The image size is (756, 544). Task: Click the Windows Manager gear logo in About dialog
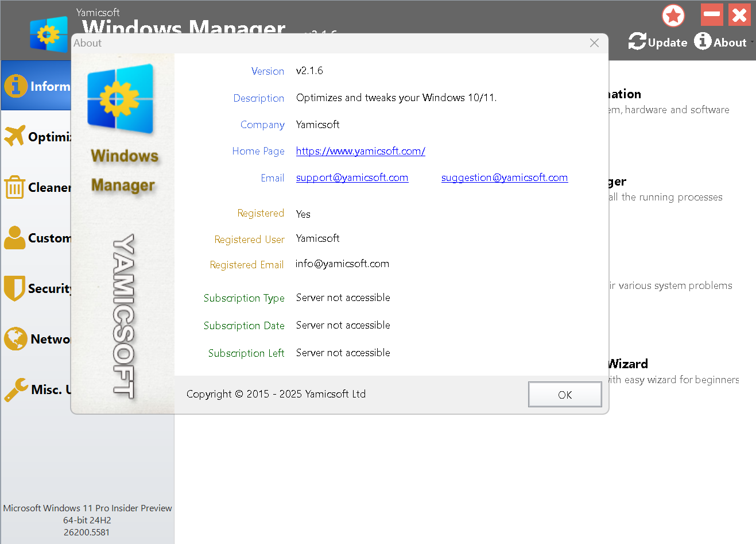[121, 99]
